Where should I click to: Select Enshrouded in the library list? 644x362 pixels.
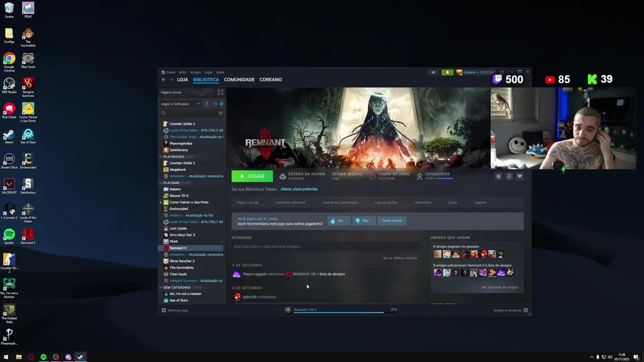179,209
